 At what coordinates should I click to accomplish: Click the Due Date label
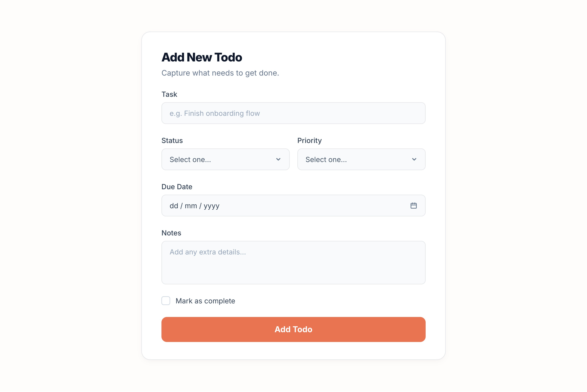pyautogui.click(x=177, y=186)
